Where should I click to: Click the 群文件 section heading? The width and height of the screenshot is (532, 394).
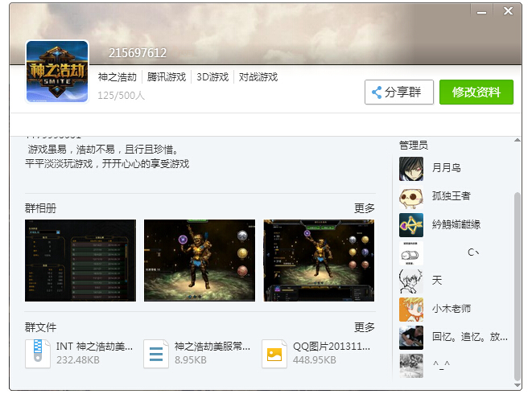coord(41,327)
